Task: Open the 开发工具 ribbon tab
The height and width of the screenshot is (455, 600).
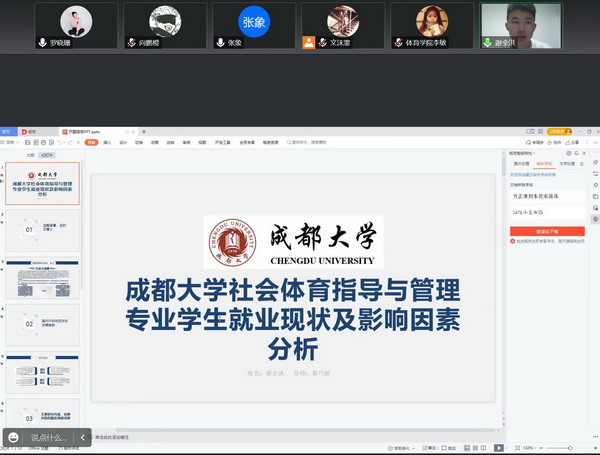Action: [x=222, y=142]
